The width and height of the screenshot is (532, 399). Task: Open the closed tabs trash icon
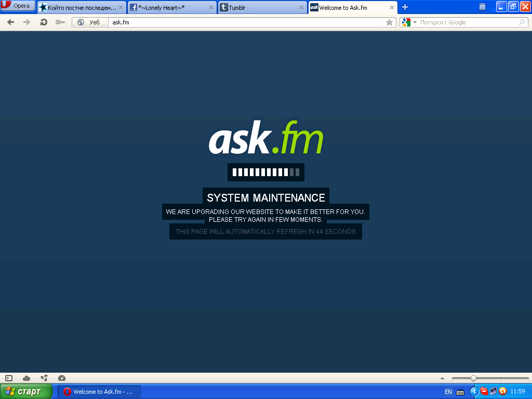[x=482, y=7]
